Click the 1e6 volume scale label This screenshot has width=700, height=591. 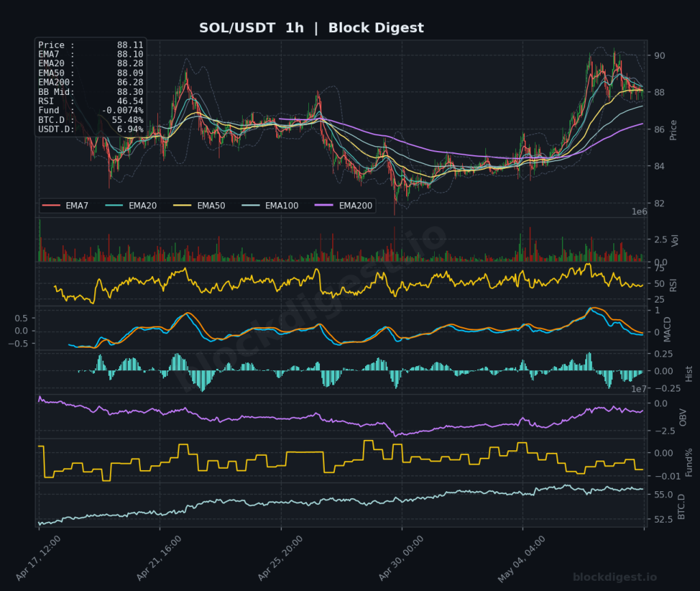[x=639, y=212]
